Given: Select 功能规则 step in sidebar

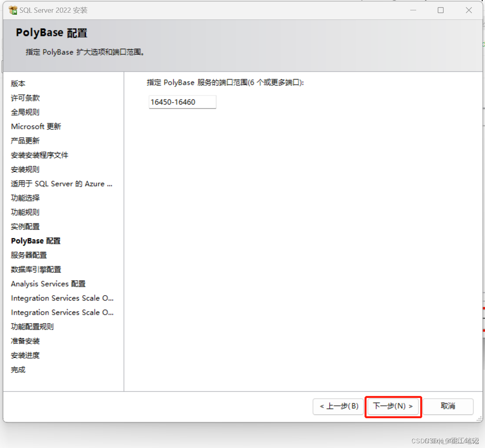Looking at the screenshot, I should click(25, 212).
